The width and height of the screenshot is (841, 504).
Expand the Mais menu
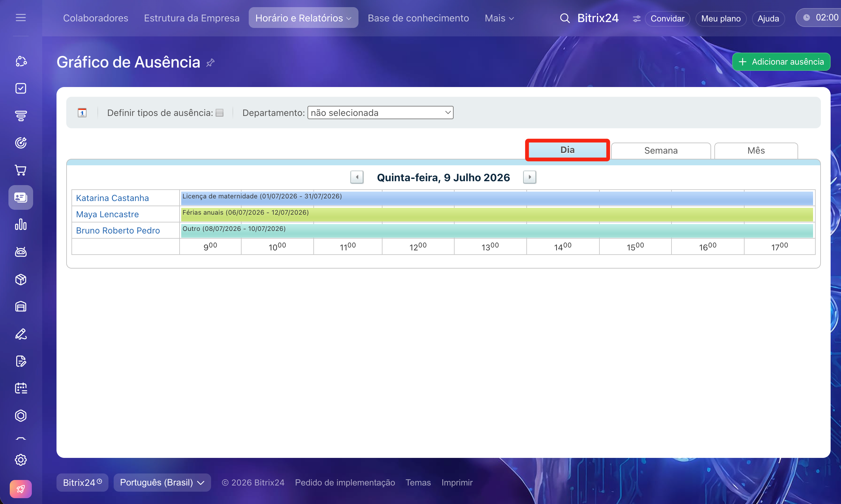pos(499,18)
